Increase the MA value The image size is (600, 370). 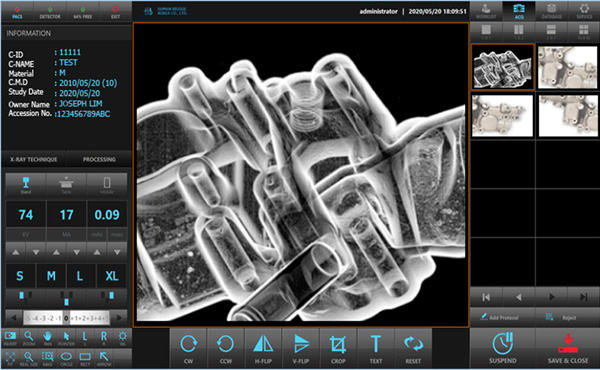pos(56,252)
